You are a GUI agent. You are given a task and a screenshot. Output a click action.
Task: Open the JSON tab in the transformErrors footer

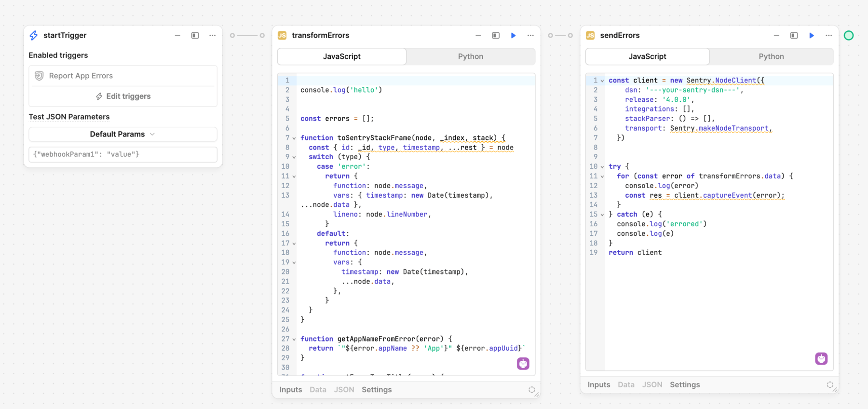[344, 390]
